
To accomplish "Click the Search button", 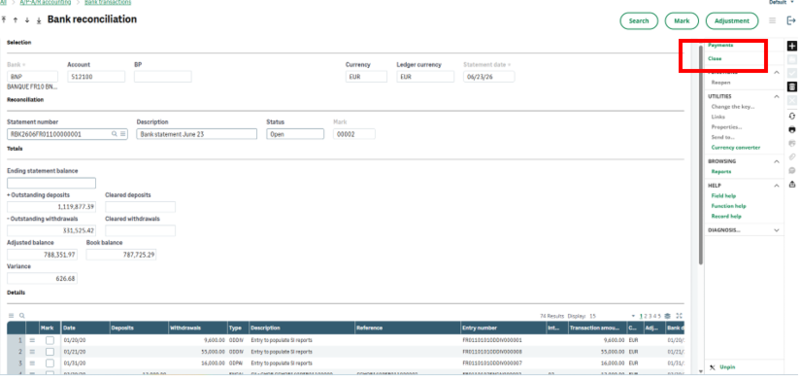I will tap(638, 21).
